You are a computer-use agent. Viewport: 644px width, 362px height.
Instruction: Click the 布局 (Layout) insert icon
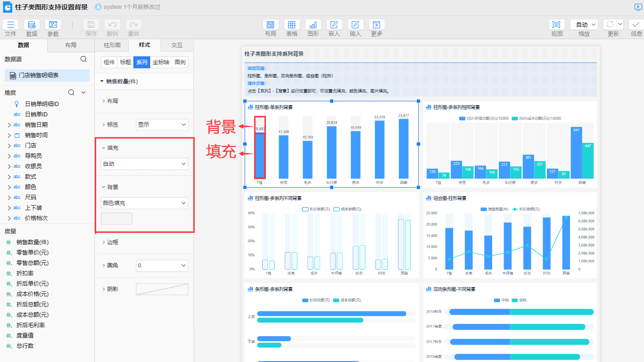pos(271,25)
